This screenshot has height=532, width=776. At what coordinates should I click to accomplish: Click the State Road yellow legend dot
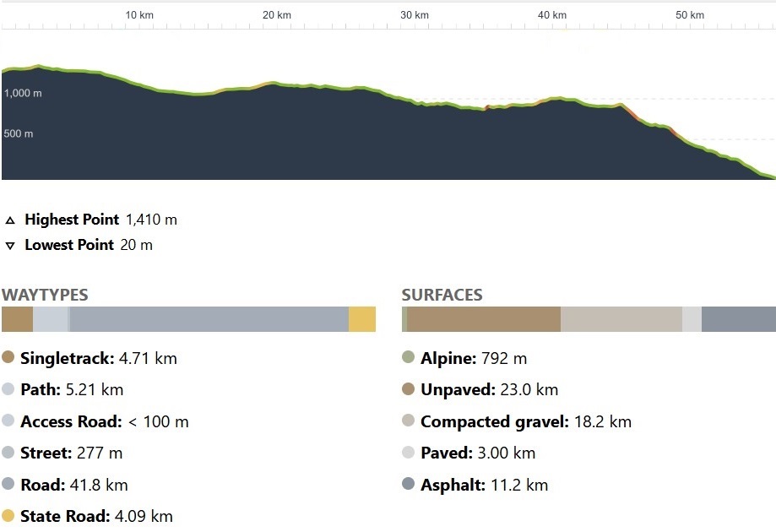pos(8,516)
